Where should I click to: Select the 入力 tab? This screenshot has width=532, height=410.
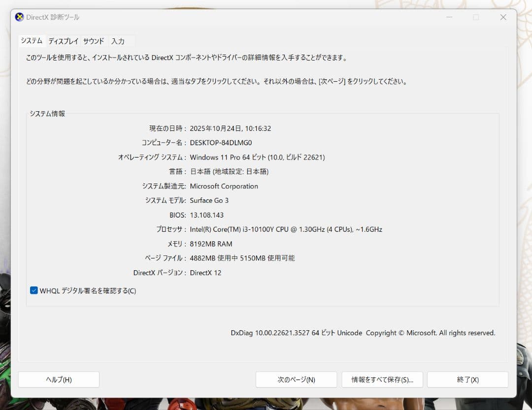point(118,41)
